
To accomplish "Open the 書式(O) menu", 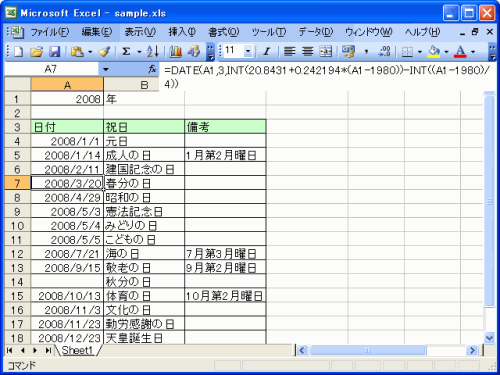I will pyautogui.click(x=223, y=32).
